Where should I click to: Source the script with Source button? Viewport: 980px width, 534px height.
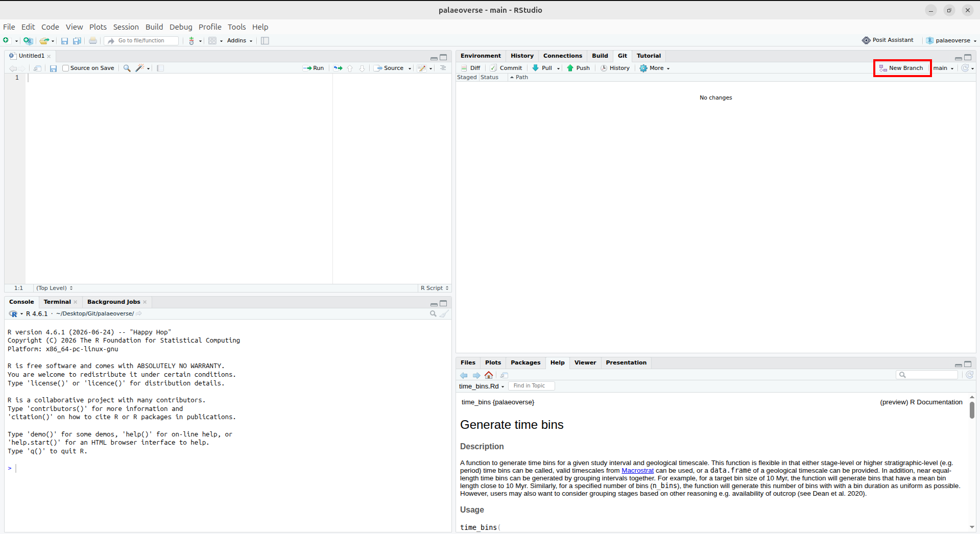pos(389,68)
